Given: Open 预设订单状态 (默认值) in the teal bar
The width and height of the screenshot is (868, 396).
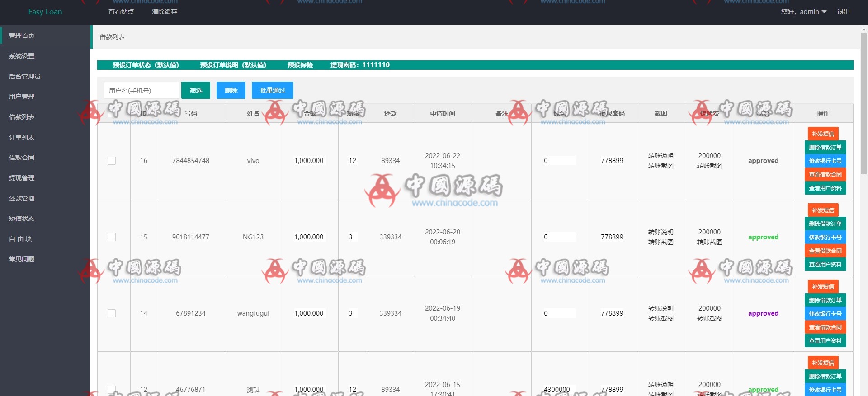Looking at the screenshot, I should pyautogui.click(x=146, y=65).
